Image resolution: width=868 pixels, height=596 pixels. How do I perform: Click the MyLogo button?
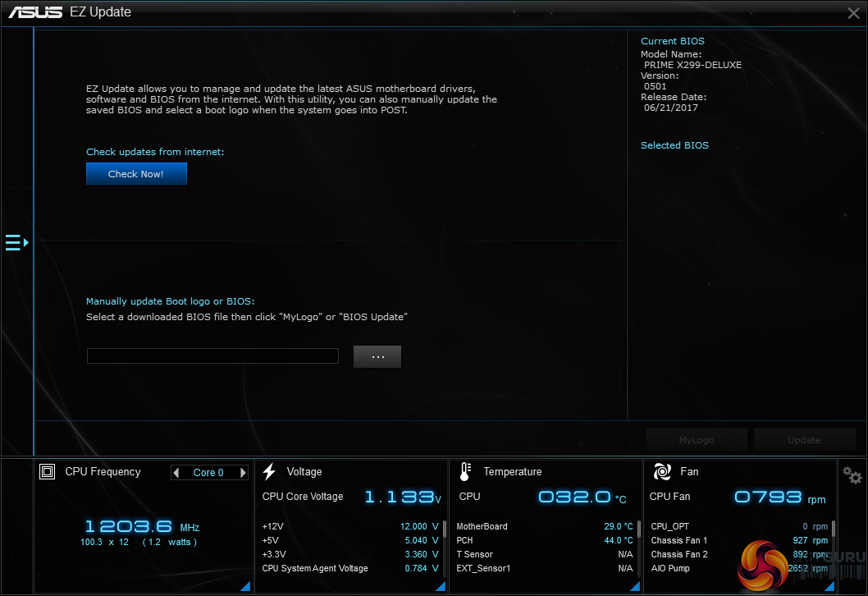[697, 440]
